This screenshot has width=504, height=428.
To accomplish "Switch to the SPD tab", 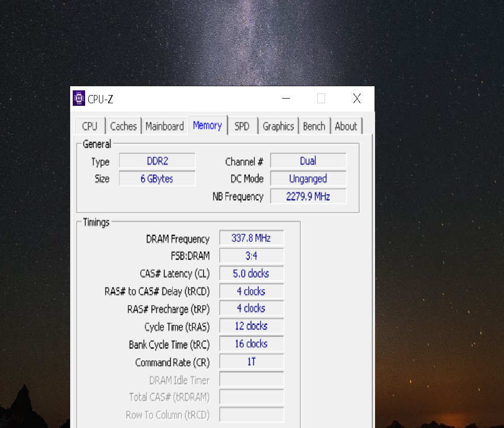I will tap(242, 126).
